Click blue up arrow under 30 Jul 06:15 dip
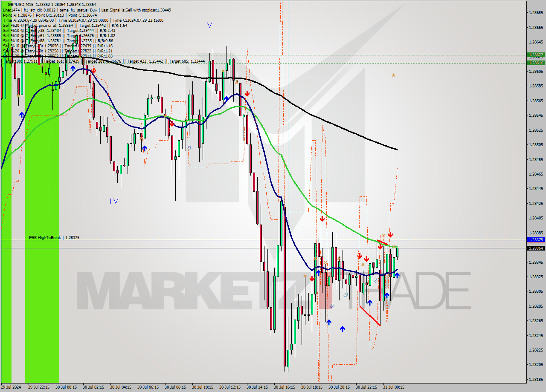 click(145, 148)
